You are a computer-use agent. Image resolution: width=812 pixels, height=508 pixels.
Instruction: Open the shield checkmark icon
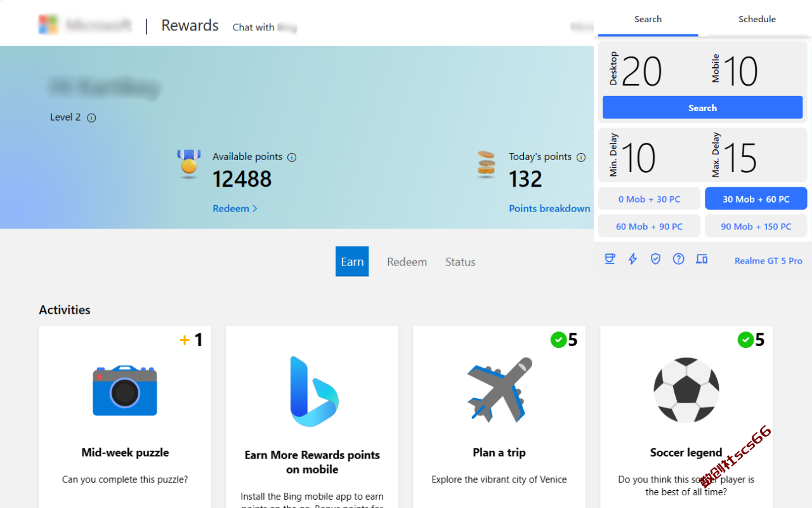pos(655,258)
